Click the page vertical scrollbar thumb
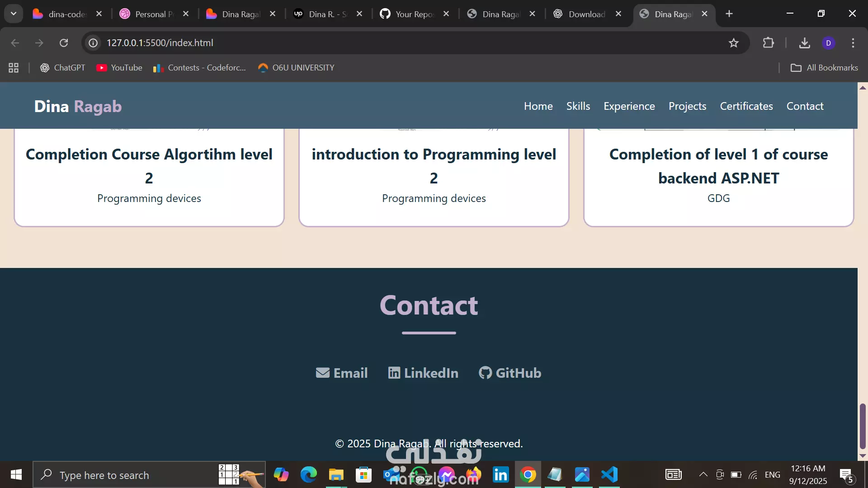The width and height of the screenshot is (868, 488). click(x=863, y=426)
